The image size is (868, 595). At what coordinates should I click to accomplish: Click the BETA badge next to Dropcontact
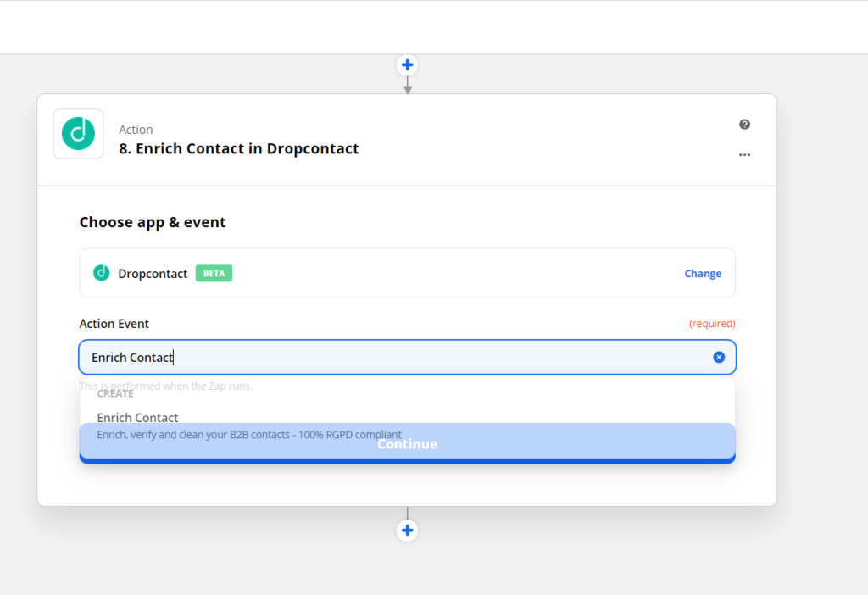tap(214, 274)
